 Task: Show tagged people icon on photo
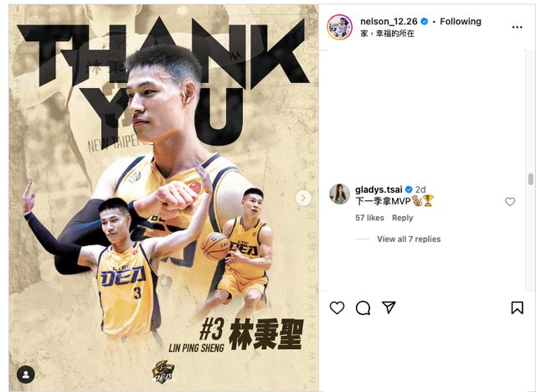pyautogui.click(x=26, y=374)
